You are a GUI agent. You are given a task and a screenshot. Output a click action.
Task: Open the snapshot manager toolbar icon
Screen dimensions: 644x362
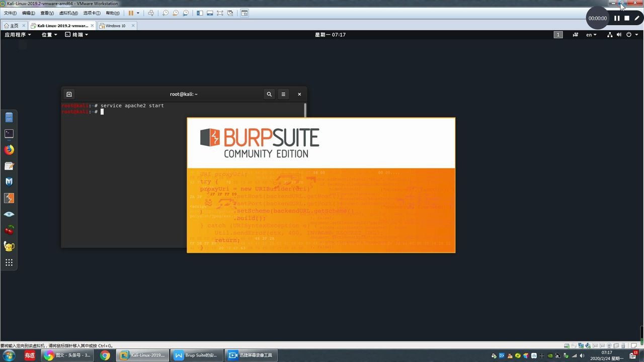(186, 13)
